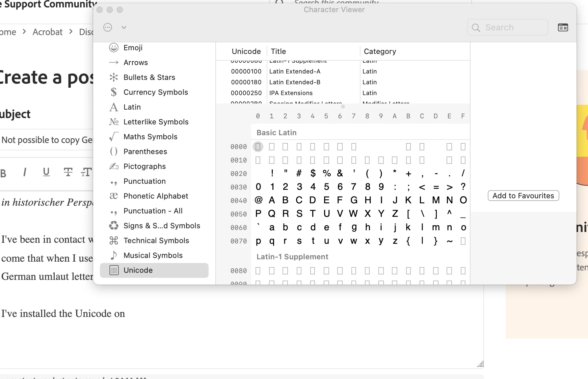Select the # character in grid
Screen dimensions: 588x379
click(299, 173)
